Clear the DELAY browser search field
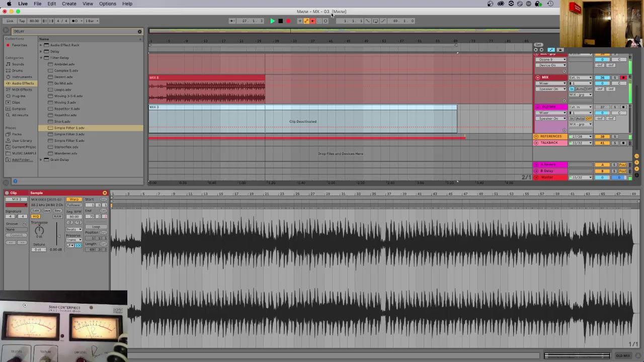This screenshot has height=362, width=644. [139, 31]
